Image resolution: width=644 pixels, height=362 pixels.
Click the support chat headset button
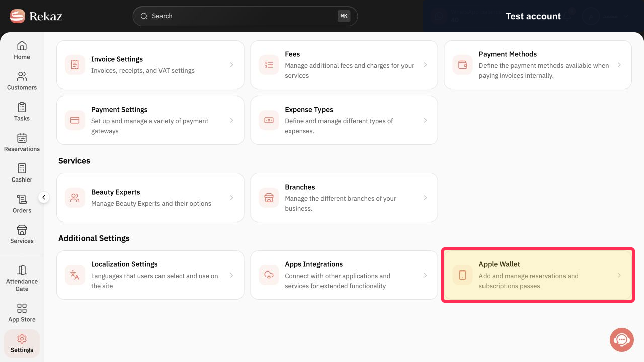(621, 340)
